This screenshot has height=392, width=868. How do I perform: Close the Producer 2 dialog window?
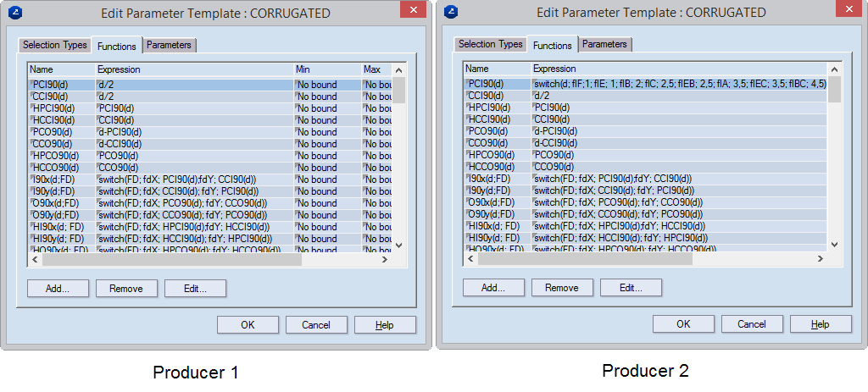click(x=848, y=9)
